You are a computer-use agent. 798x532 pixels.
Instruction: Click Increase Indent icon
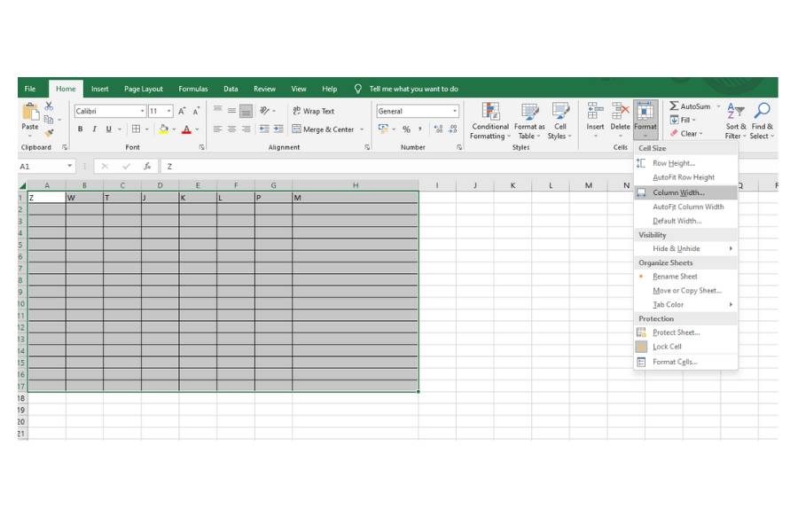click(x=278, y=129)
